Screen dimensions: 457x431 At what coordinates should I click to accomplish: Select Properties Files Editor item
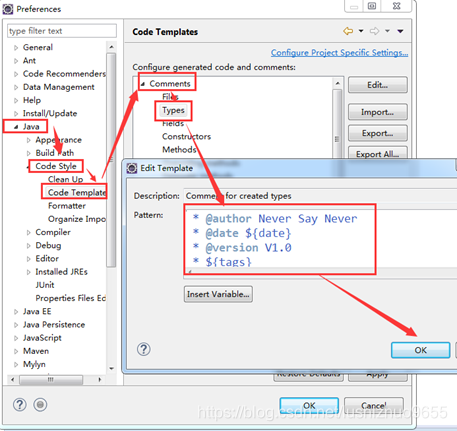tap(71, 298)
